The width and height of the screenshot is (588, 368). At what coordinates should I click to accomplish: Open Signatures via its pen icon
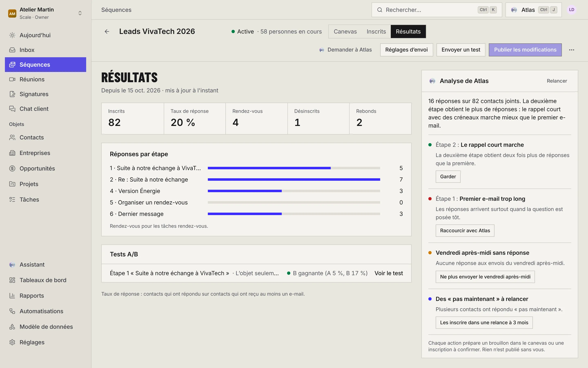click(x=12, y=94)
